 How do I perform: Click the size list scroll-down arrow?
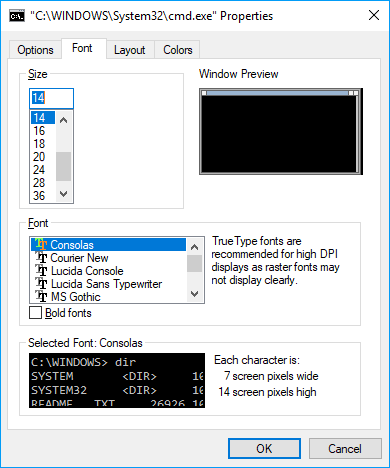coord(63,194)
